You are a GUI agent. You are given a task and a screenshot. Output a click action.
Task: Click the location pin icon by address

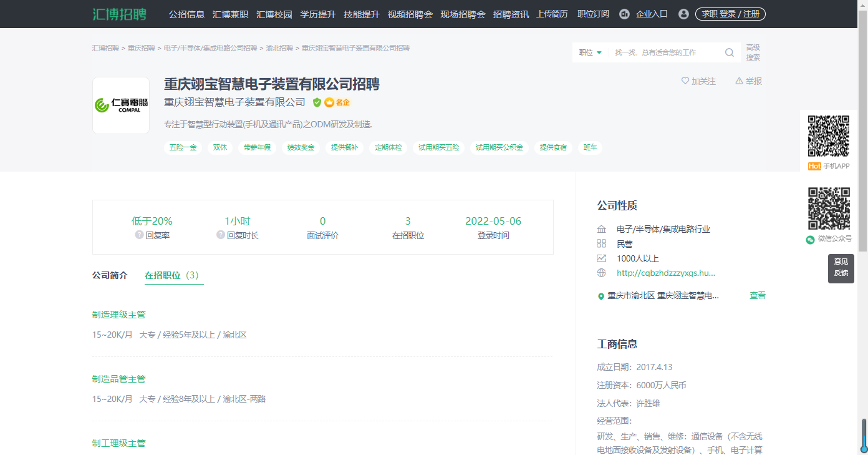pos(601,296)
